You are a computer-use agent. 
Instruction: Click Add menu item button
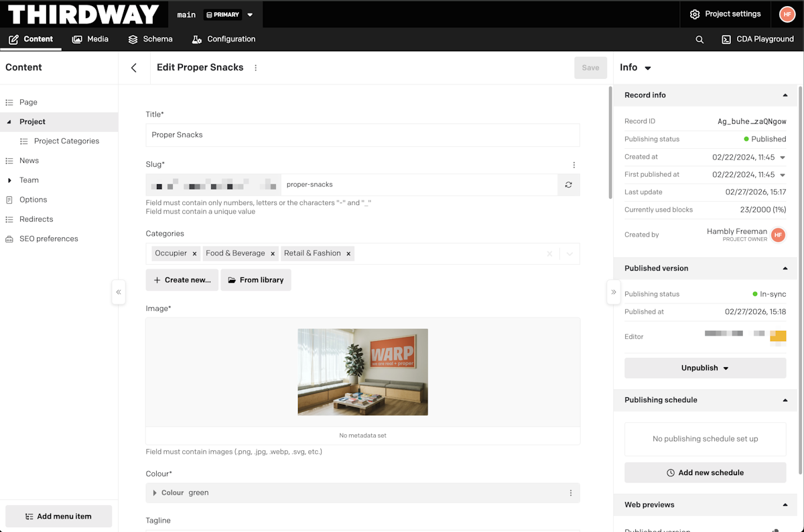pyautogui.click(x=59, y=517)
